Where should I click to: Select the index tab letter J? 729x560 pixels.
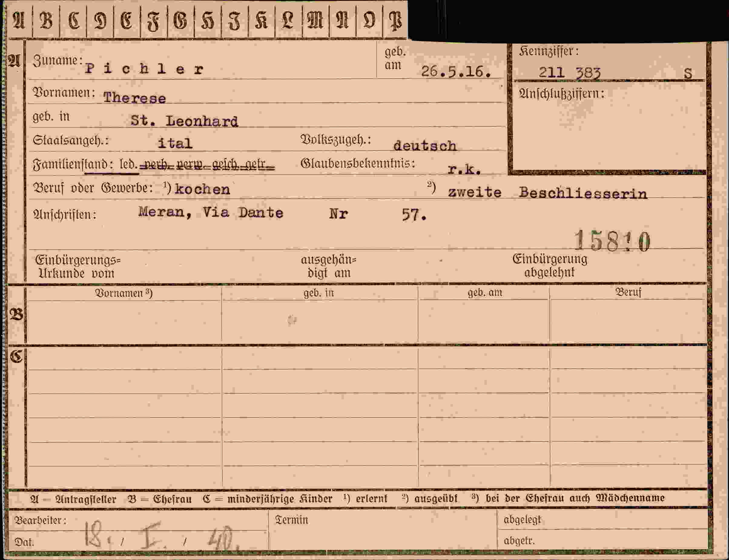point(234,21)
